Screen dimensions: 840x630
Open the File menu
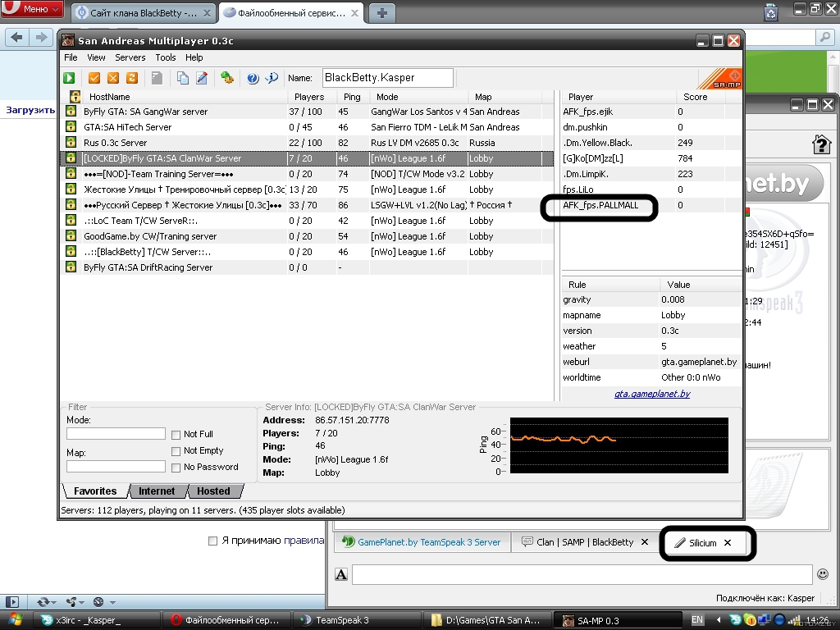71,57
